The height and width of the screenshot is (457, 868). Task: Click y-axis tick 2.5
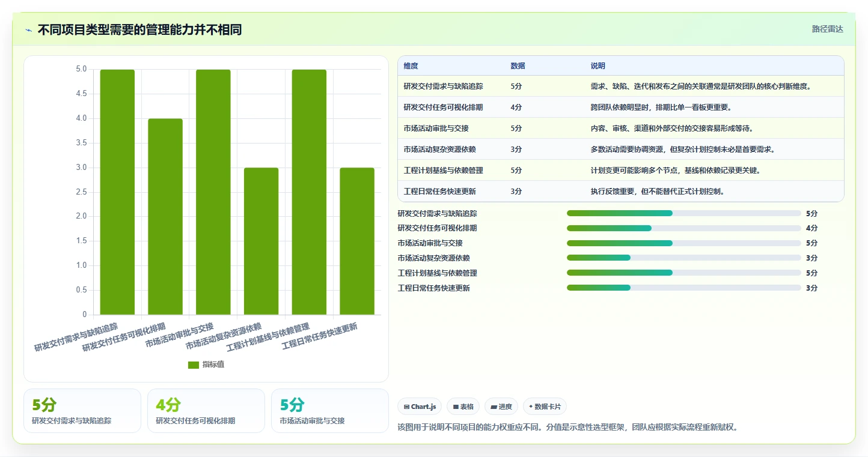[x=81, y=192]
